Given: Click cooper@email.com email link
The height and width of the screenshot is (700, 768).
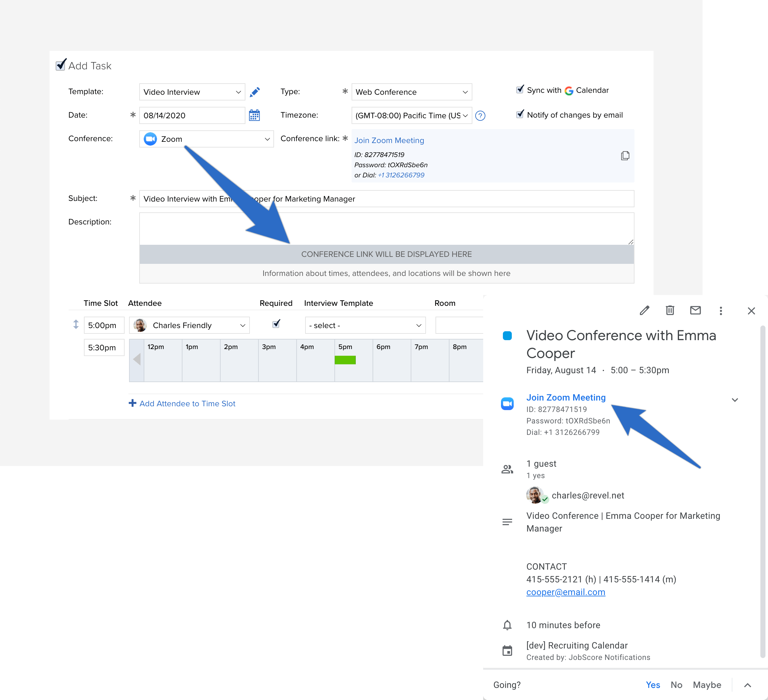Looking at the screenshot, I should [x=566, y=592].
